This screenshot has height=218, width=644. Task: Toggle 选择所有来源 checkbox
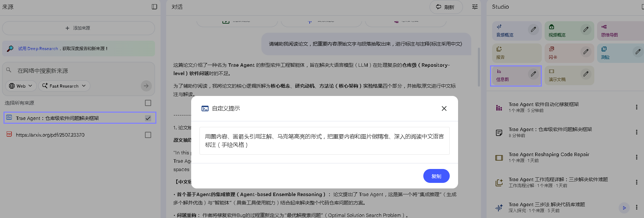pos(148,103)
